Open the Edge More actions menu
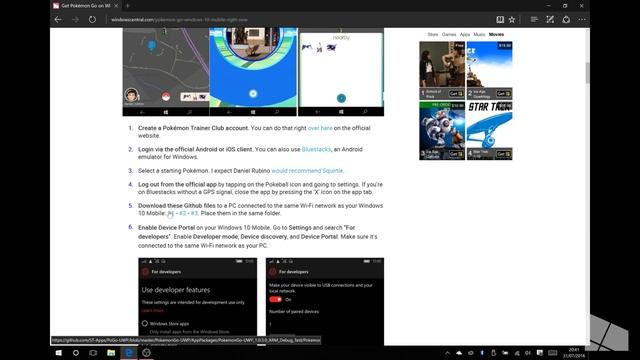The height and width of the screenshot is (360, 640). click(x=582, y=19)
